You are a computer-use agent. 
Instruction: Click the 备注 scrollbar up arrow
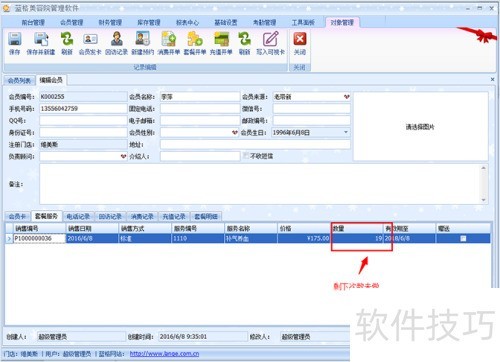coord(484,168)
